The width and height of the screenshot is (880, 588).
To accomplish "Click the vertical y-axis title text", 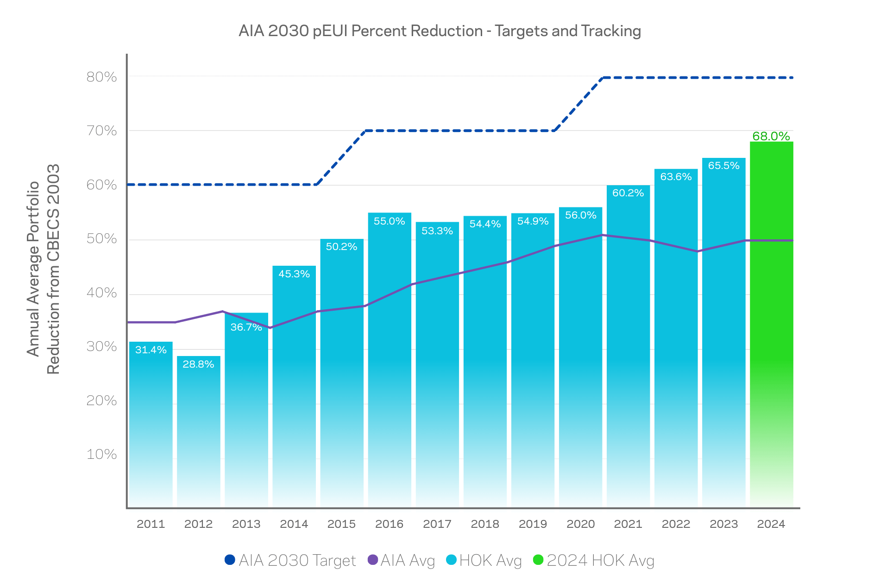I will pyautogui.click(x=43, y=269).
